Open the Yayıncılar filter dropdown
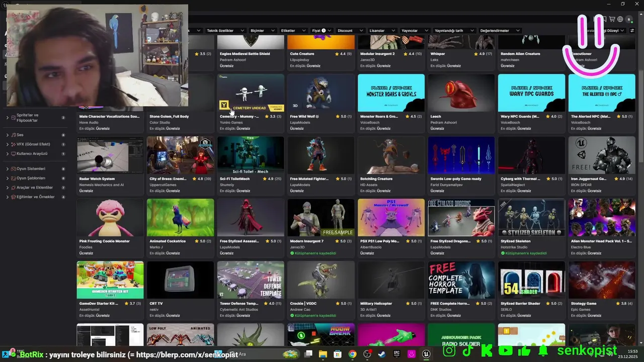The height and width of the screenshot is (362, 644). (414, 31)
